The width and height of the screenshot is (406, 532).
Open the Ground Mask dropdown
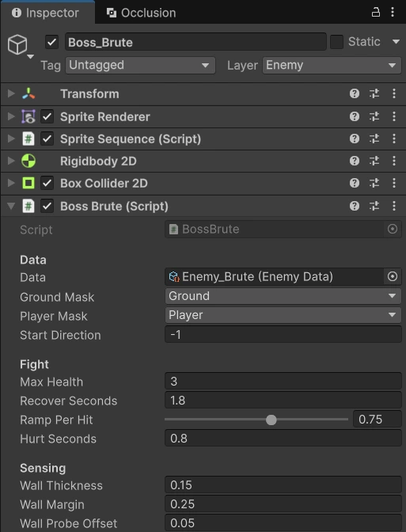(x=283, y=296)
